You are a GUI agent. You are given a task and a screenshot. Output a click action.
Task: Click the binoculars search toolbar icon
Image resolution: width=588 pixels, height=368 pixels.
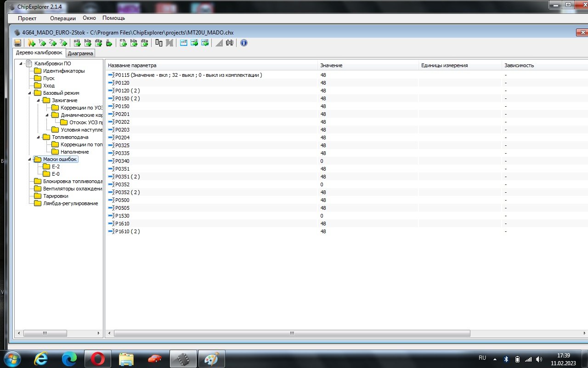click(230, 43)
